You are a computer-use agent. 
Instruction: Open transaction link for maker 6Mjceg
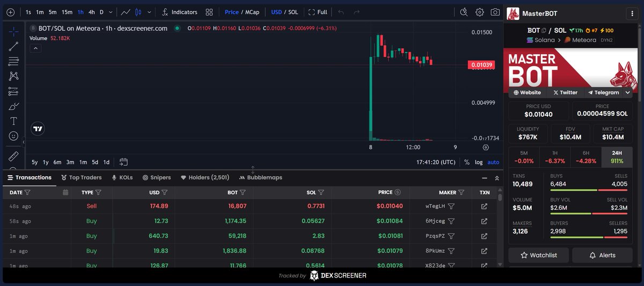[x=484, y=221]
